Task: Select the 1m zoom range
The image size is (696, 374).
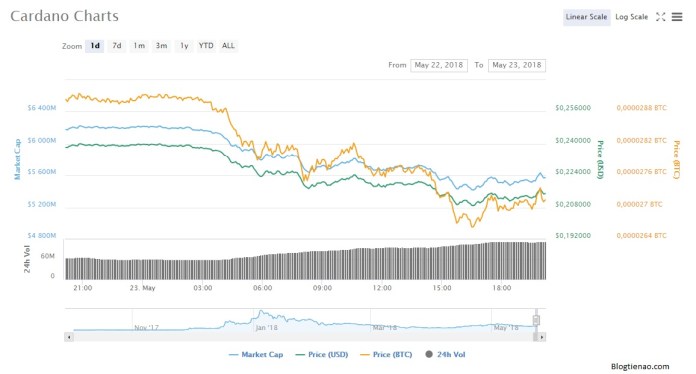Action: click(139, 46)
